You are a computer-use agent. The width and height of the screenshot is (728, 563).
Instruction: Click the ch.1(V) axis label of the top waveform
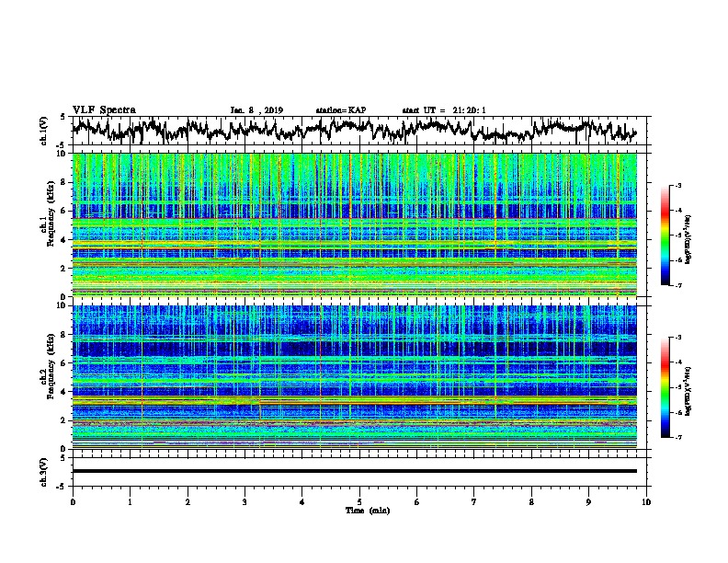point(43,131)
